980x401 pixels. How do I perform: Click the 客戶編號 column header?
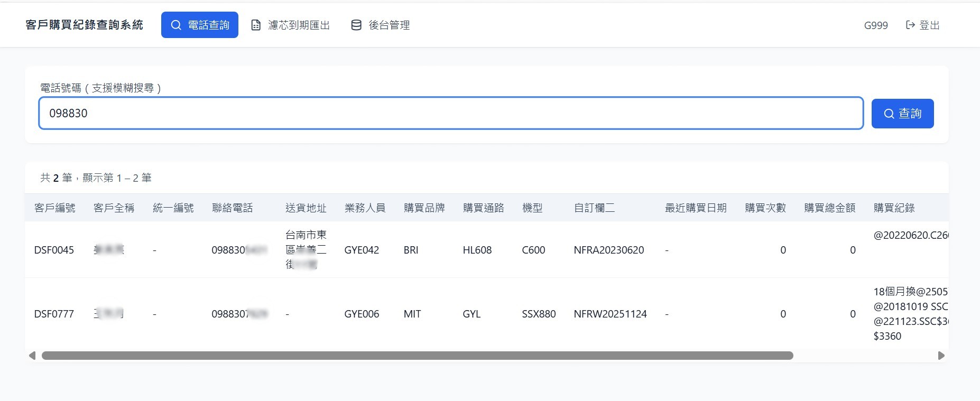[55, 208]
